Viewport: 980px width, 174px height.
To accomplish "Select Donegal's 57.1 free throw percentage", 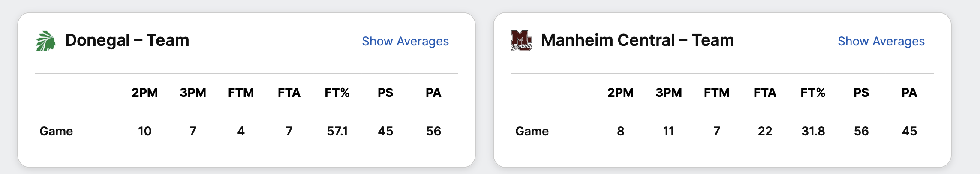I will [337, 131].
